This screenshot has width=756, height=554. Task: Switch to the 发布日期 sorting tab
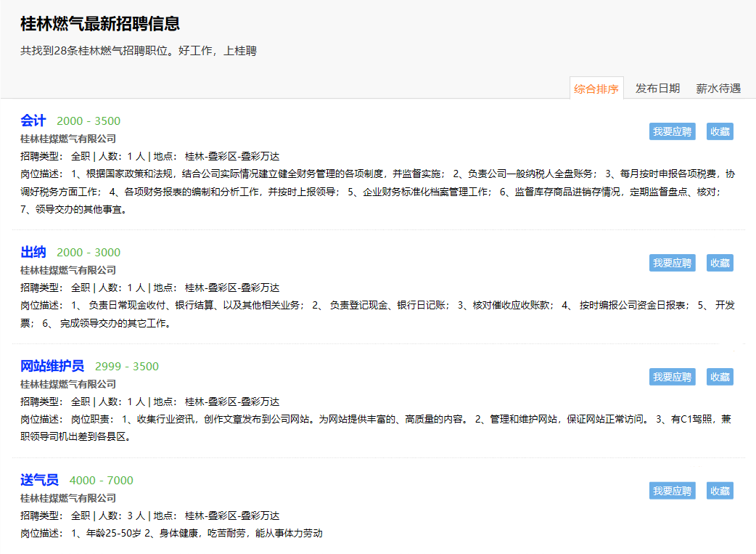tap(657, 89)
